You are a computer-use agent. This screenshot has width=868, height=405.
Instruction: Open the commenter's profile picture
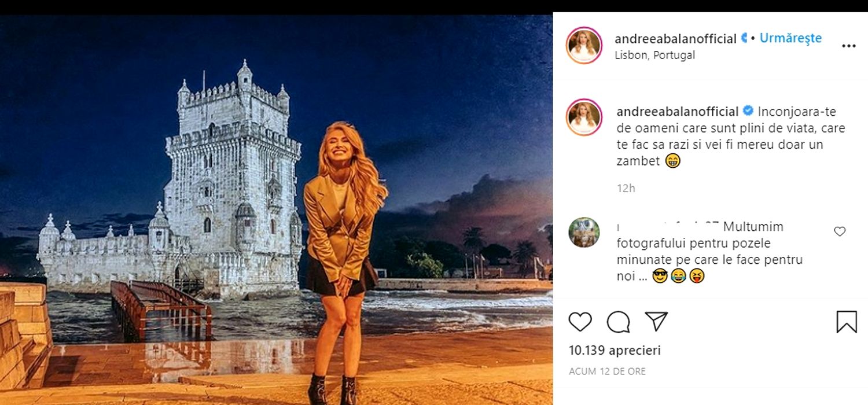(584, 233)
